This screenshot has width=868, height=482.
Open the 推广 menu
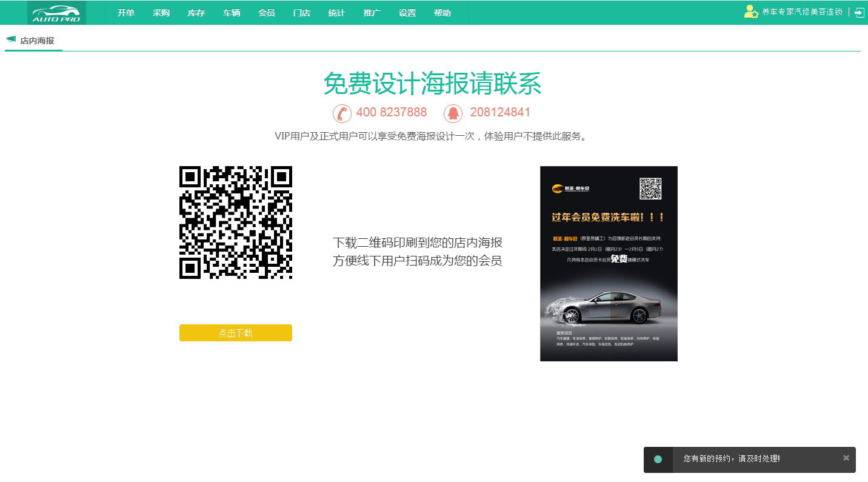coord(372,13)
